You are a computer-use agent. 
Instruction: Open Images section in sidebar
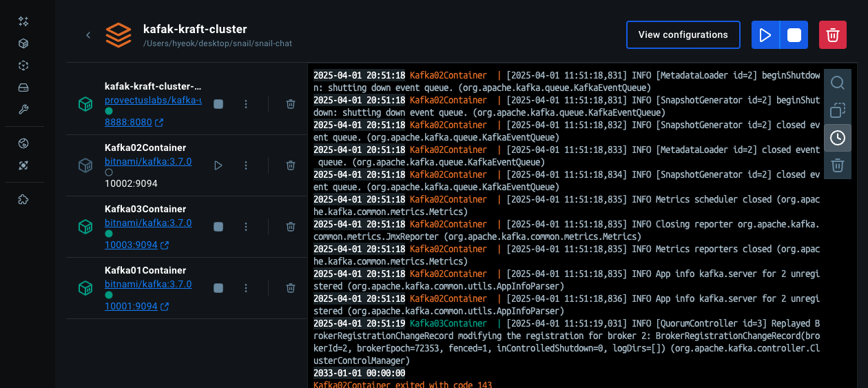click(x=23, y=65)
